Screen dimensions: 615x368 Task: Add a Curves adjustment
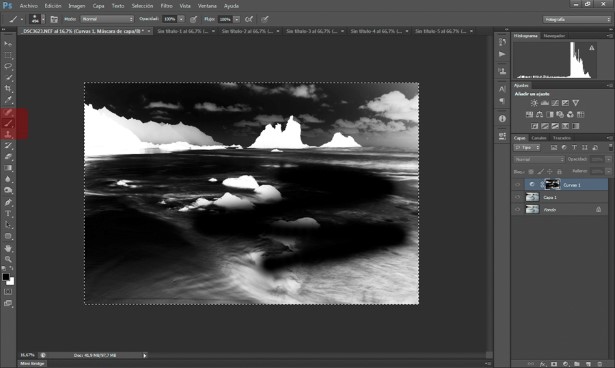coord(555,103)
